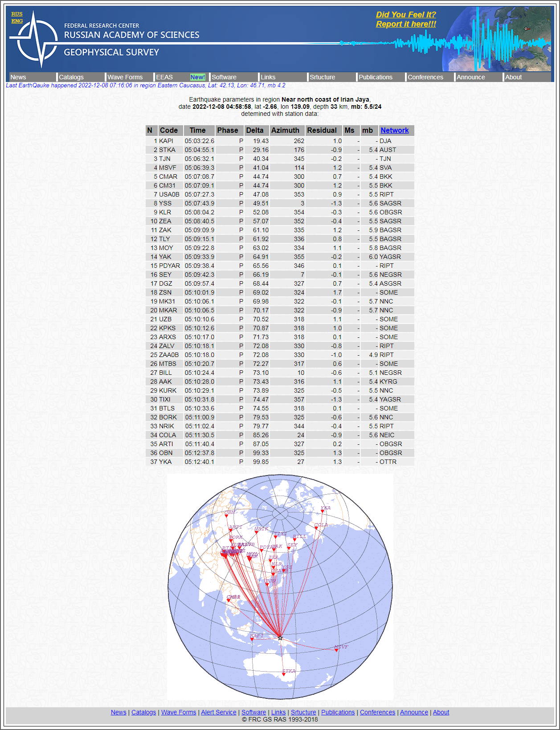The width and height of the screenshot is (560, 730).
Task: Open footer Conferences link
Action: (x=378, y=712)
